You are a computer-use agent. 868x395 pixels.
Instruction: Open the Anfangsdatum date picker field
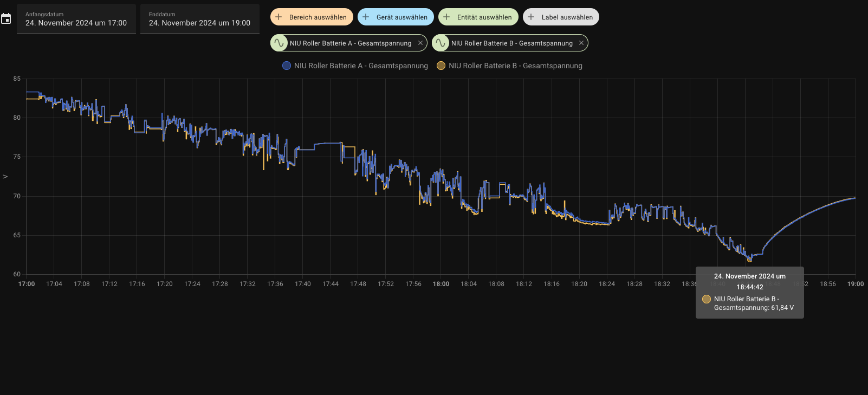click(76, 19)
